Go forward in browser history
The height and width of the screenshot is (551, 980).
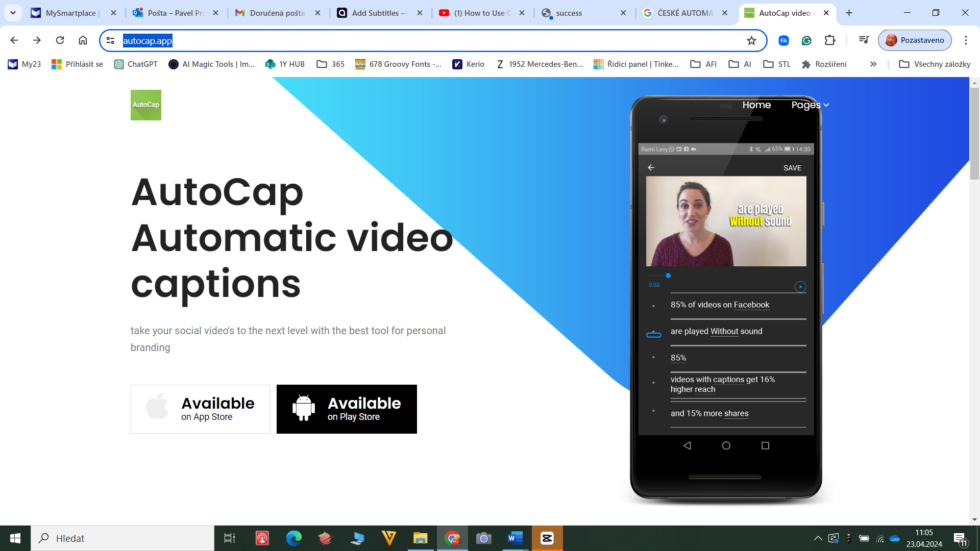point(37,40)
